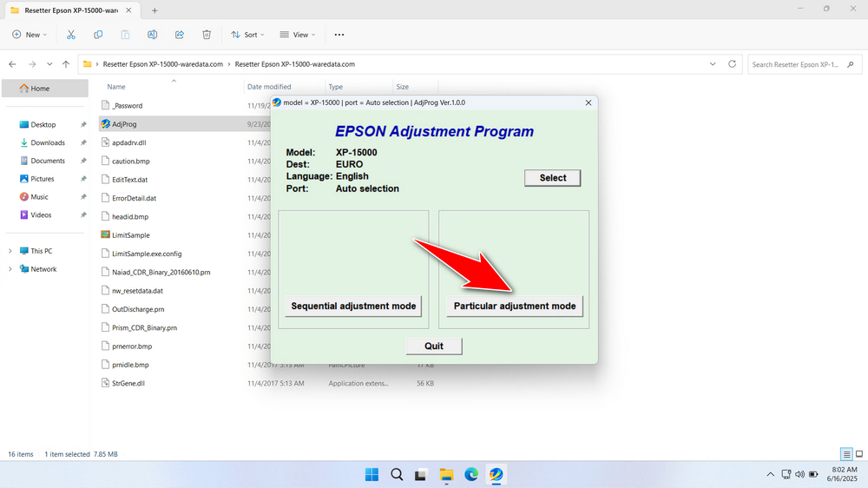Select EditText.dat file
Screen dimensions: 868x488
coord(129,180)
